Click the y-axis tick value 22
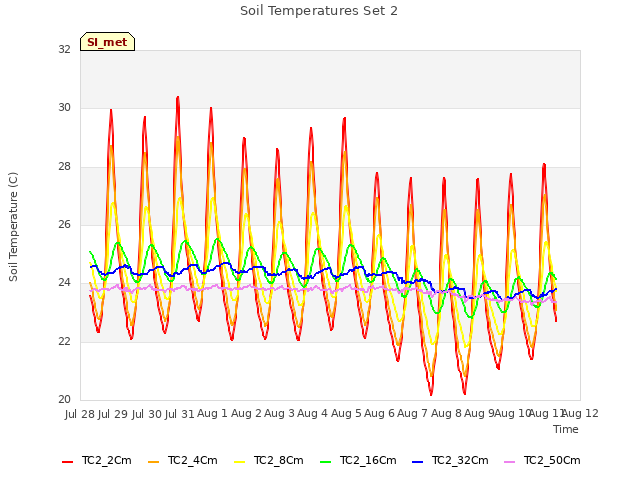 coord(64,341)
